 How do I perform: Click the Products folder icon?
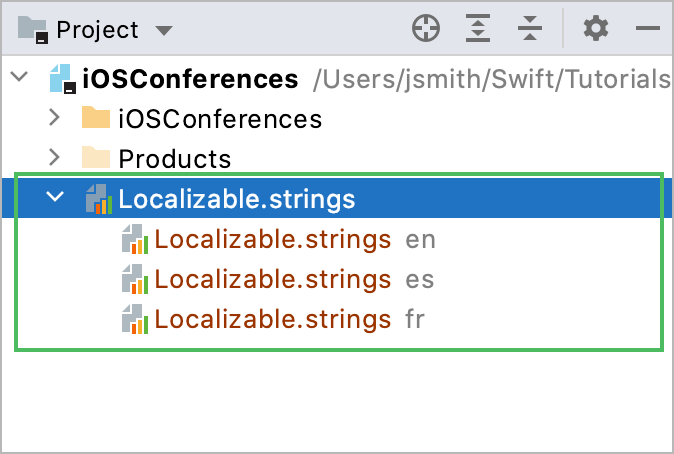click(x=96, y=158)
